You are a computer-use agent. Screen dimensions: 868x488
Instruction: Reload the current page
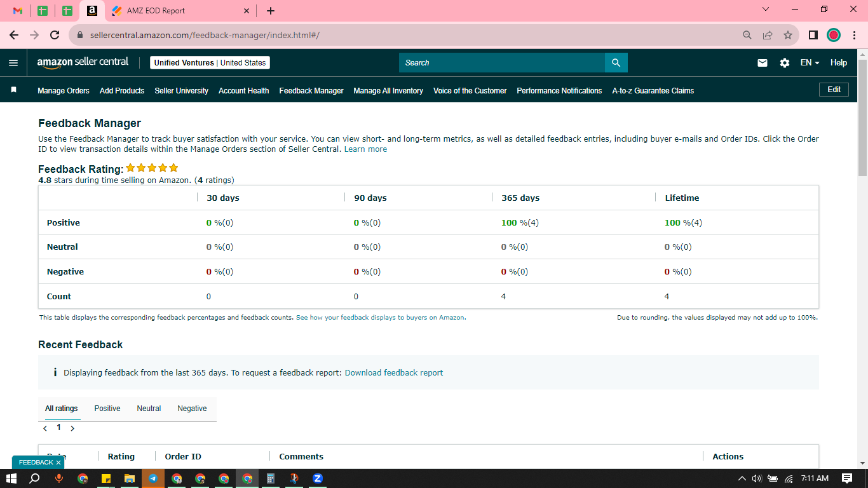[x=55, y=35]
